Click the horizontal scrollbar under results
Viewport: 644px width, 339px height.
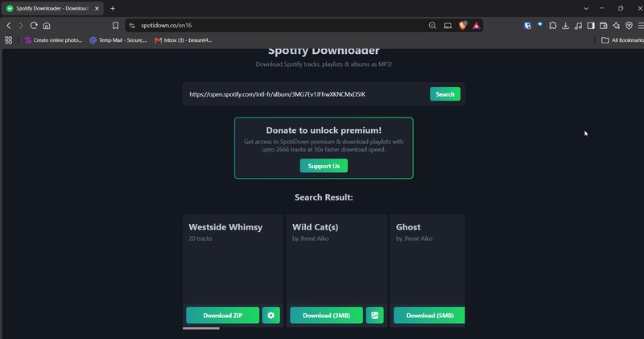[x=201, y=329]
